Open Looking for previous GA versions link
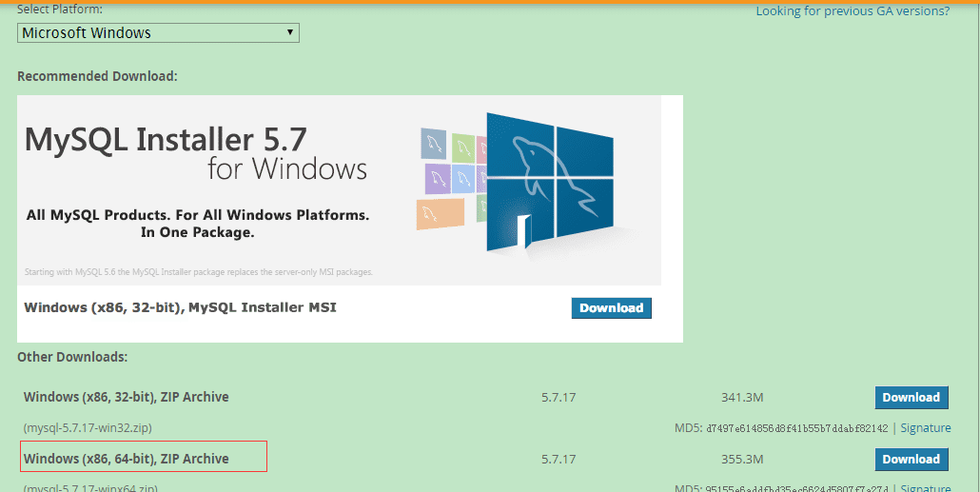The height and width of the screenshot is (492, 980). pos(853,10)
